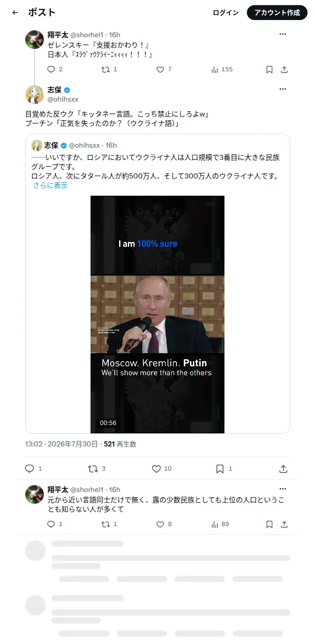The image size is (315, 644).
Task: Open more options on bottom 翔平太 reply
Action: tap(283, 489)
